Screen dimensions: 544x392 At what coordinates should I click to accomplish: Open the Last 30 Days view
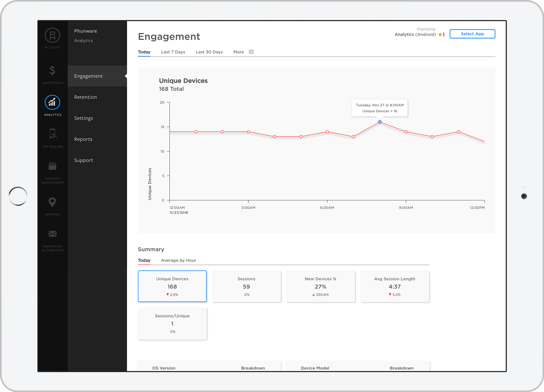(209, 52)
